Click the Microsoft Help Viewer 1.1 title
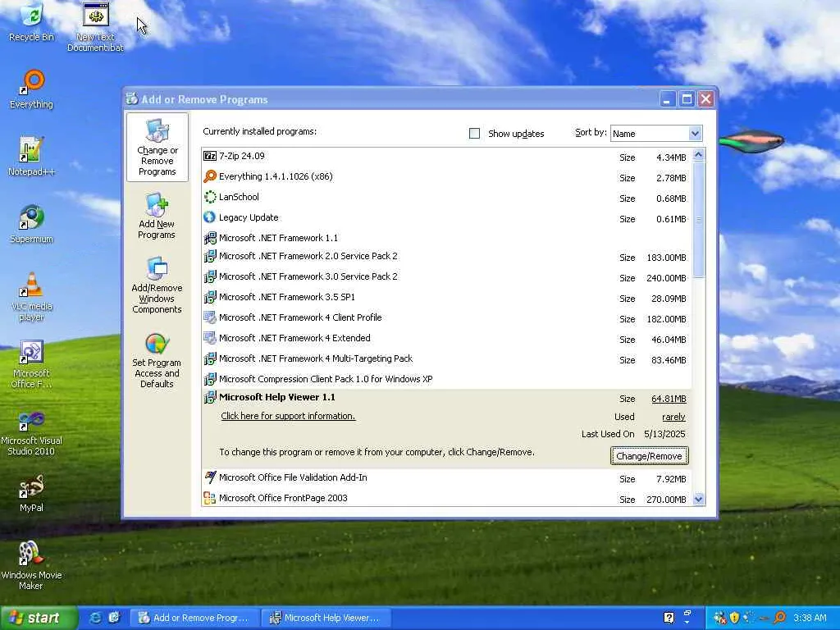 pyautogui.click(x=277, y=398)
